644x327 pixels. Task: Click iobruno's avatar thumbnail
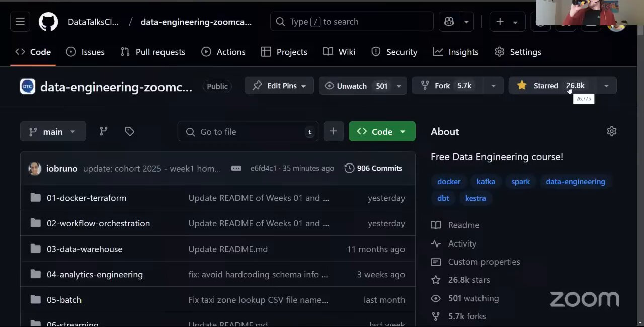click(x=34, y=168)
